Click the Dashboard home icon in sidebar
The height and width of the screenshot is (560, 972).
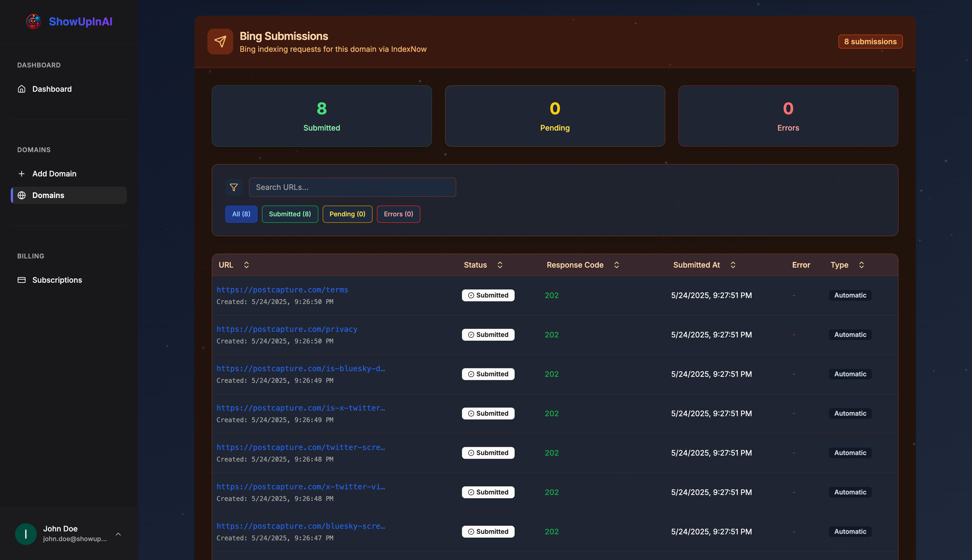click(22, 89)
